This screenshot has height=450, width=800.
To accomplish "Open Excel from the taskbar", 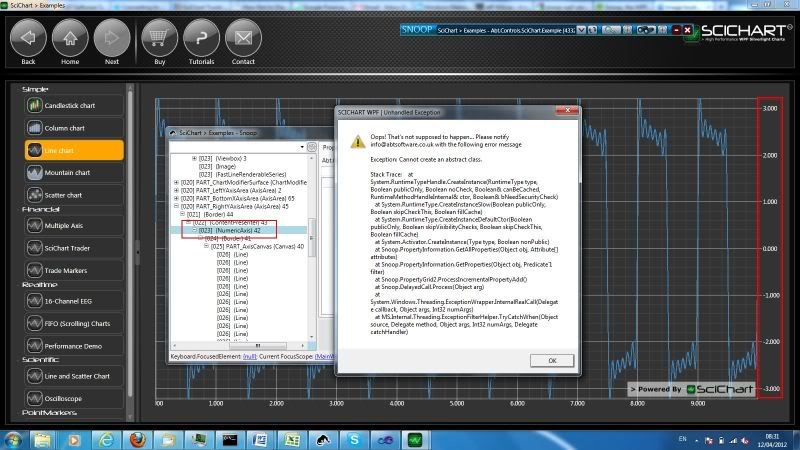I will (x=292, y=439).
